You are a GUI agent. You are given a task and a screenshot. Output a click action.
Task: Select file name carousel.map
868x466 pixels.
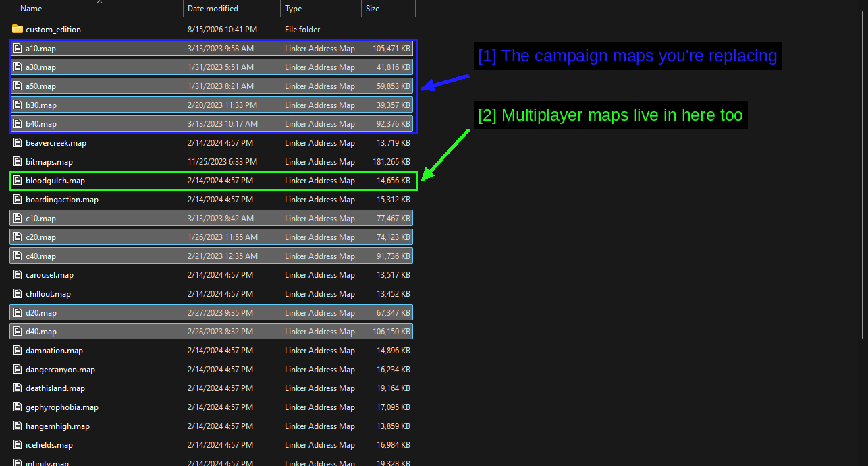tap(49, 275)
